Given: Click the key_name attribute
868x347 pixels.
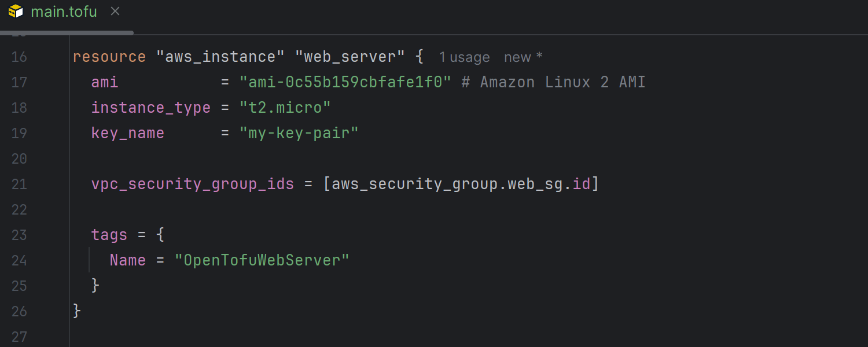Looking at the screenshot, I should point(127,133).
